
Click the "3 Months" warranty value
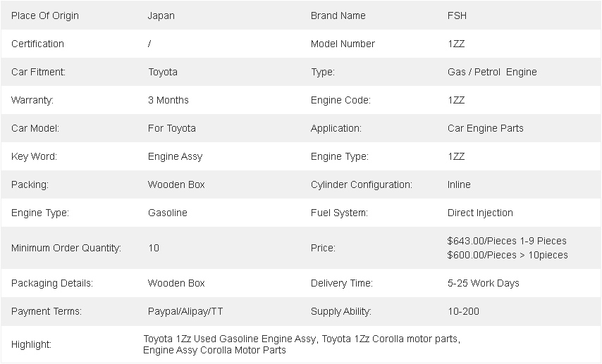coord(168,100)
